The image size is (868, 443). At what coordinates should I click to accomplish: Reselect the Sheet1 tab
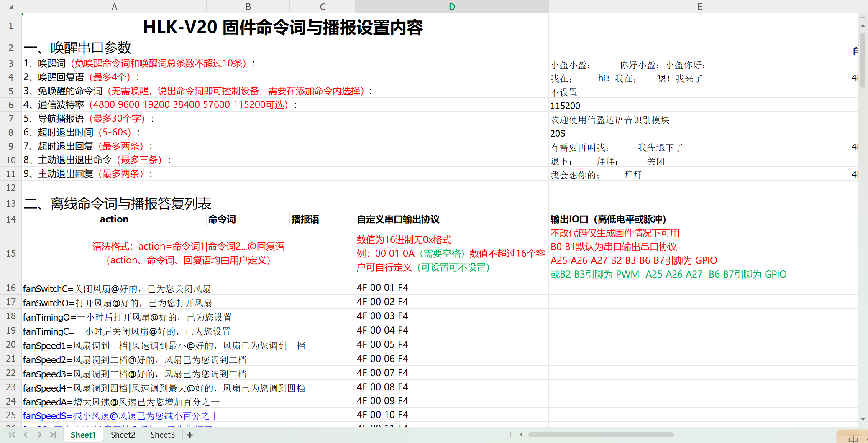(82, 435)
